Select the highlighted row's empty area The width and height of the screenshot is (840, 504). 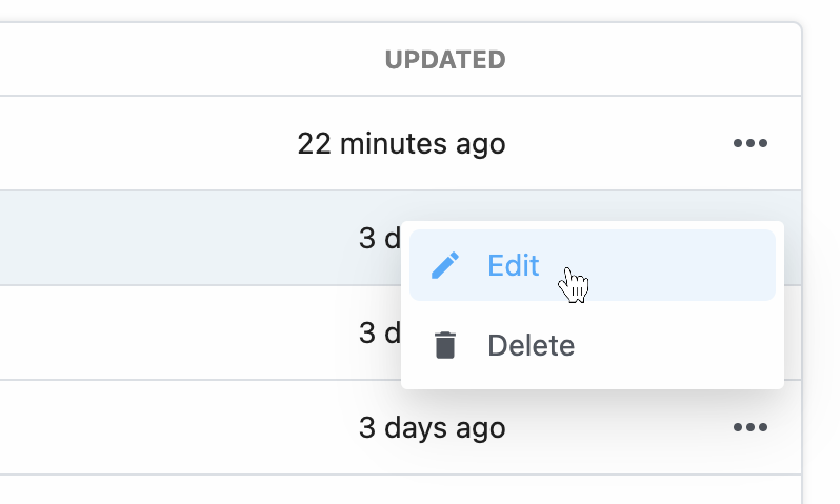point(179,238)
